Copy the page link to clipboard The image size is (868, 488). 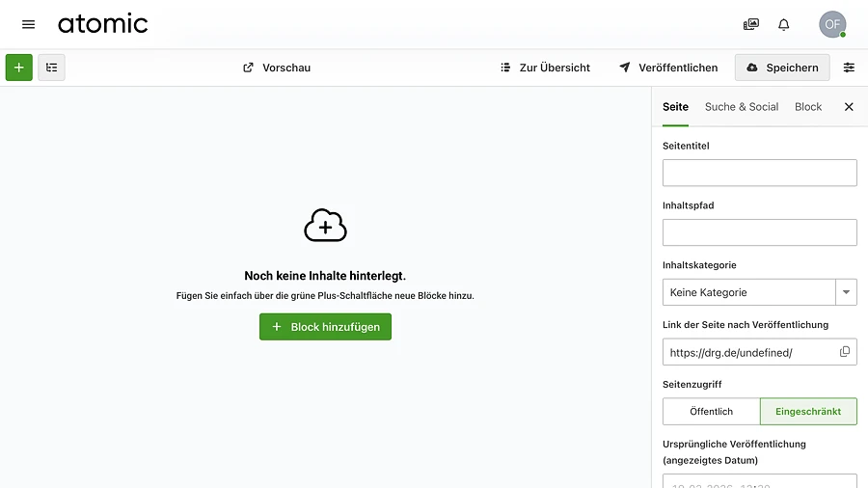tap(845, 352)
